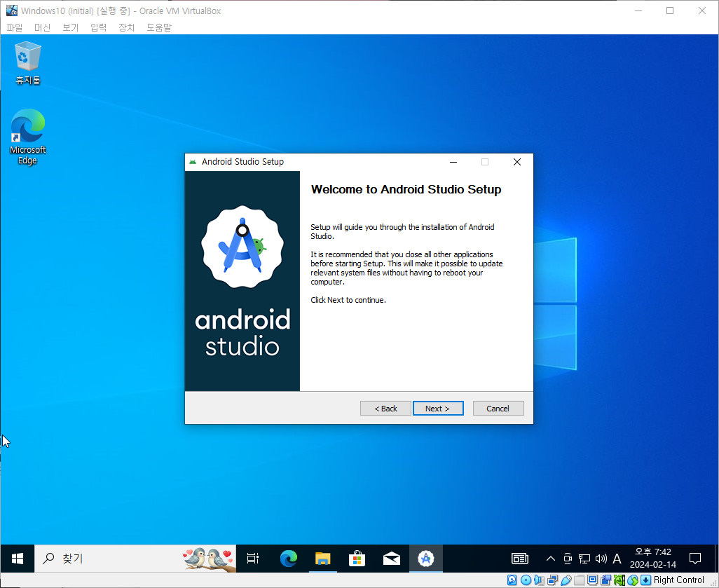Open VirtualBox hard disk activity indicator
Image resolution: width=719 pixels, height=588 pixels.
[512, 580]
